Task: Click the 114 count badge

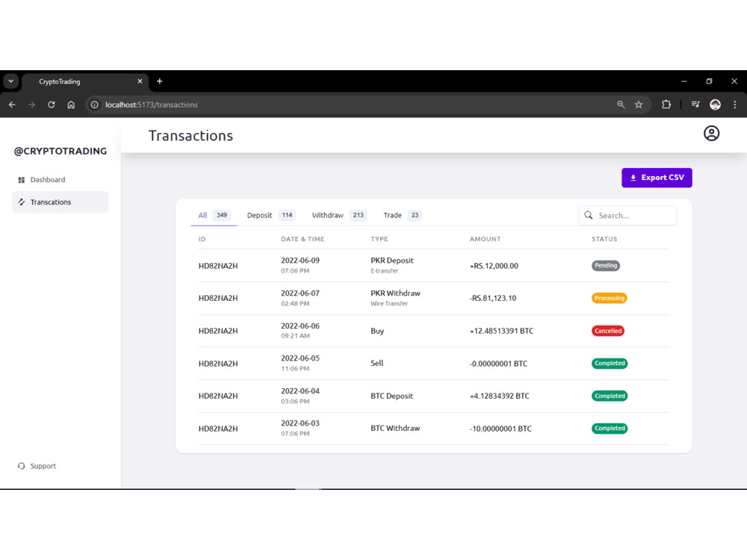Action: 287,215
